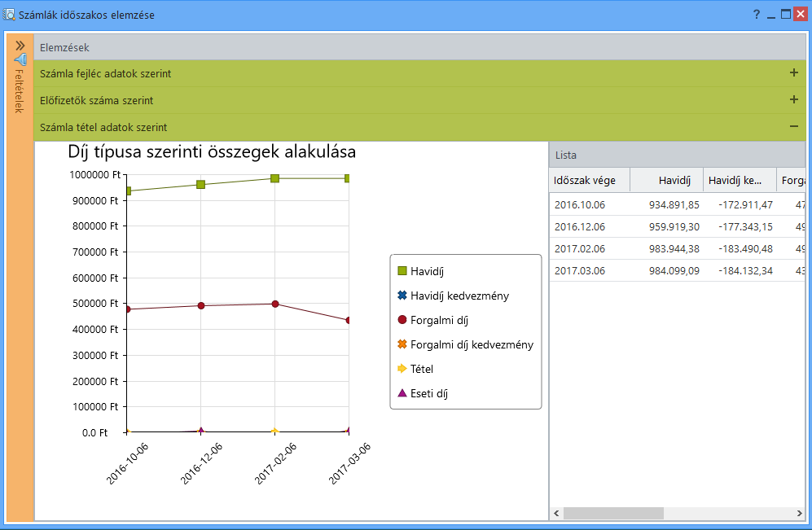The image size is (812, 530).
Task: Click the Elemzések panel header
Action: (419, 47)
